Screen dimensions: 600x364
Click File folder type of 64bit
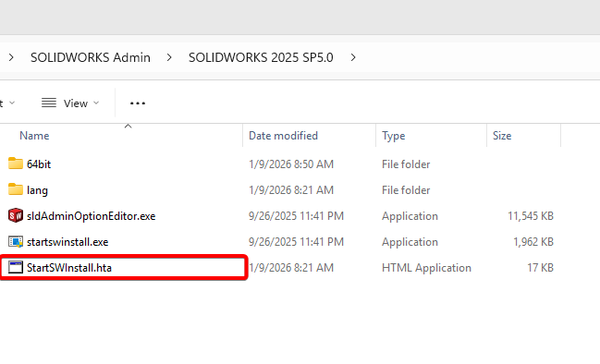pos(406,164)
